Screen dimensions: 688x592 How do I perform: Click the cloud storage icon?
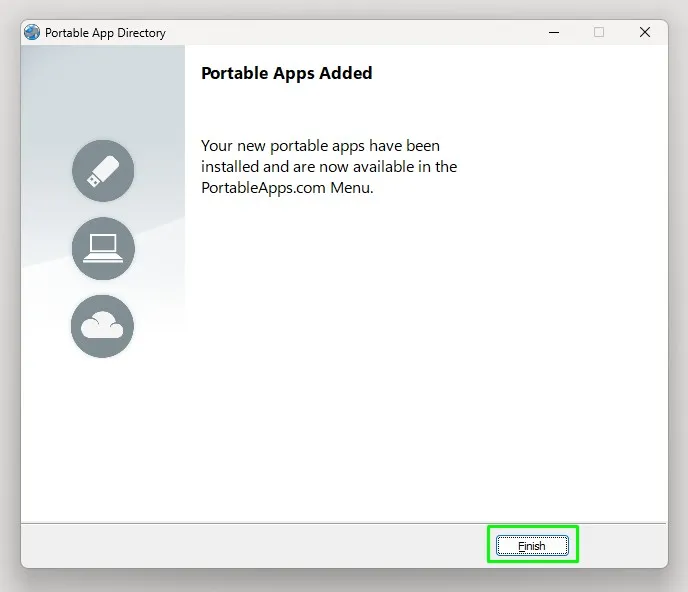tap(102, 326)
